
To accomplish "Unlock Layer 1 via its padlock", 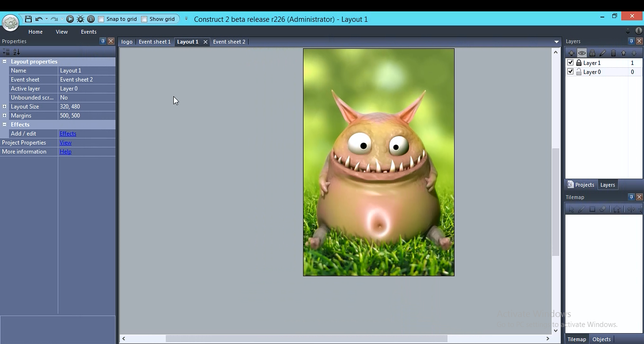I will click(579, 63).
